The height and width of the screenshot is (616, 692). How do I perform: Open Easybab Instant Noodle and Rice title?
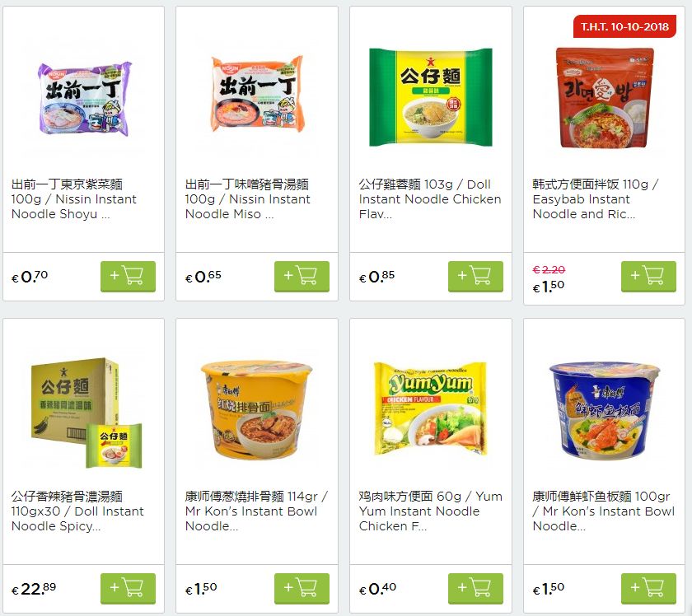(596, 199)
